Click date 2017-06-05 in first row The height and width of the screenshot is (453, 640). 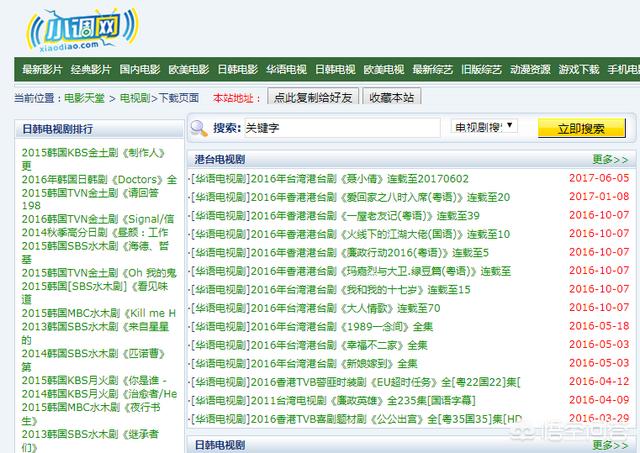[599, 178]
